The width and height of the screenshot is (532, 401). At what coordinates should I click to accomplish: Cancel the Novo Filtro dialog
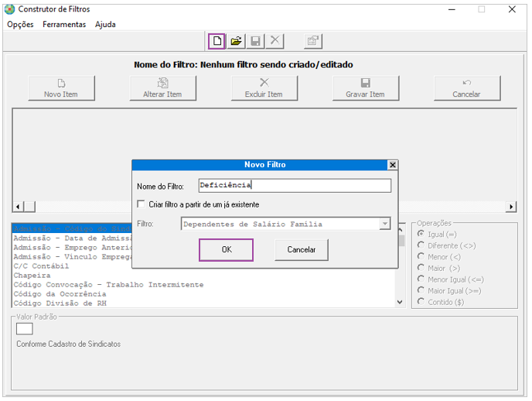point(302,249)
